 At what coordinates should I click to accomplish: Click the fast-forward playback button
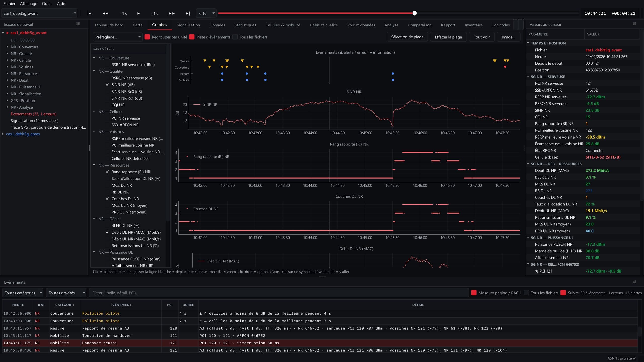click(x=172, y=13)
